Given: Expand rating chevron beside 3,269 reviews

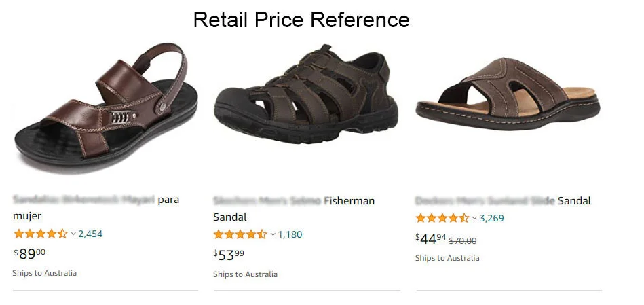Looking at the screenshot, I should click(474, 218).
